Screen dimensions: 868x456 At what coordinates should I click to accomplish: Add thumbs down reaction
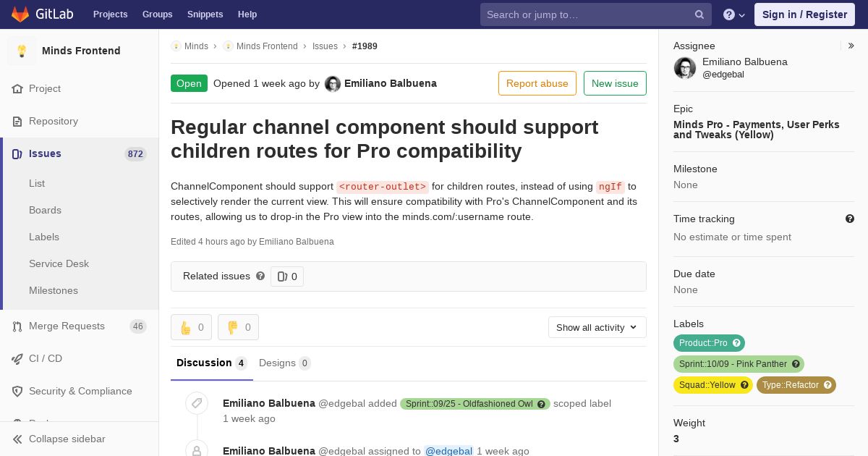point(238,327)
